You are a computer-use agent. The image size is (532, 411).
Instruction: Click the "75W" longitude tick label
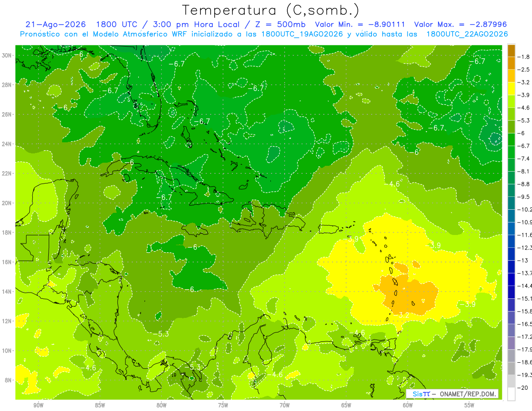223,405
